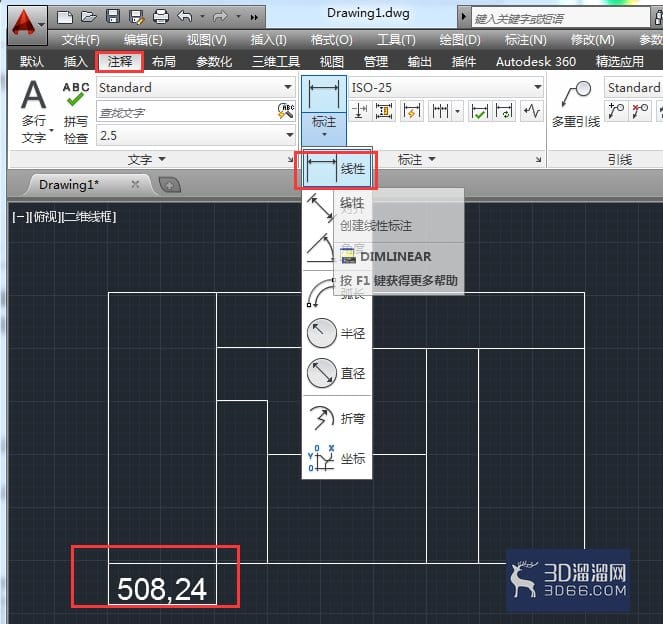This screenshot has width=663, height=624.
Task: Expand the redo history dropdown arrow
Action: point(238,17)
